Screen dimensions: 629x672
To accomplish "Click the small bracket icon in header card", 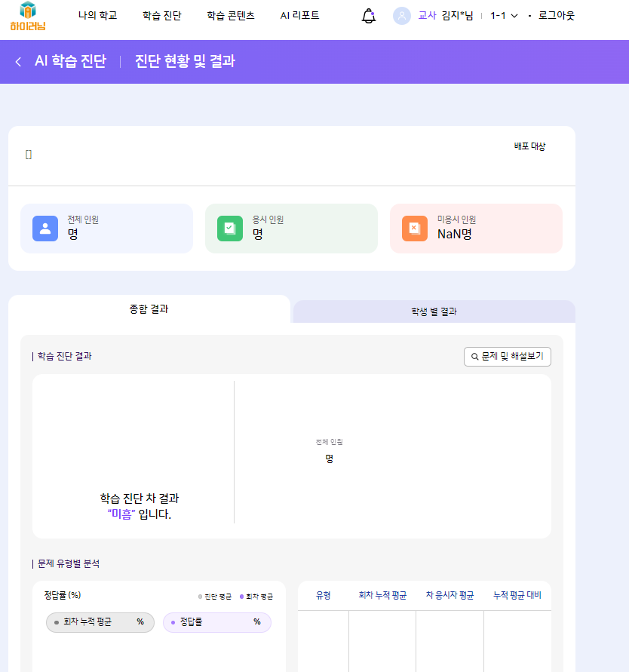I will pos(29,155).
